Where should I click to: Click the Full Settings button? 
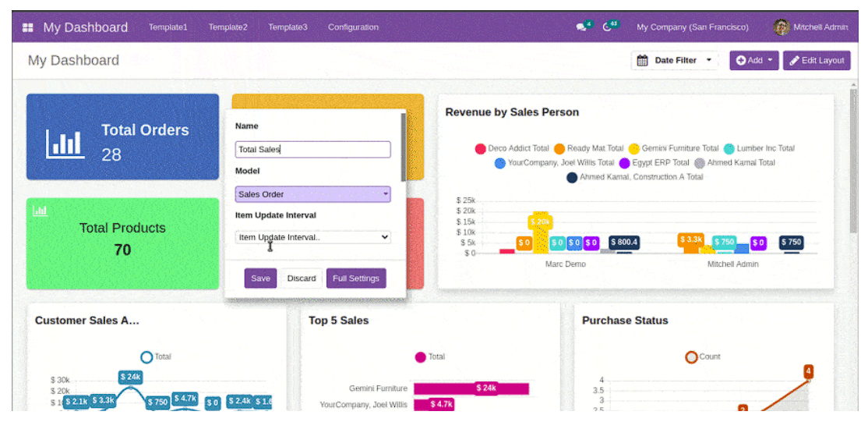pos(356,278)
